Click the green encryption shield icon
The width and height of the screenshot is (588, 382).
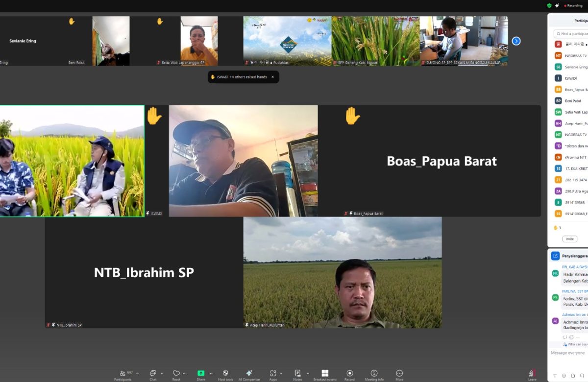tap(549, 5)
